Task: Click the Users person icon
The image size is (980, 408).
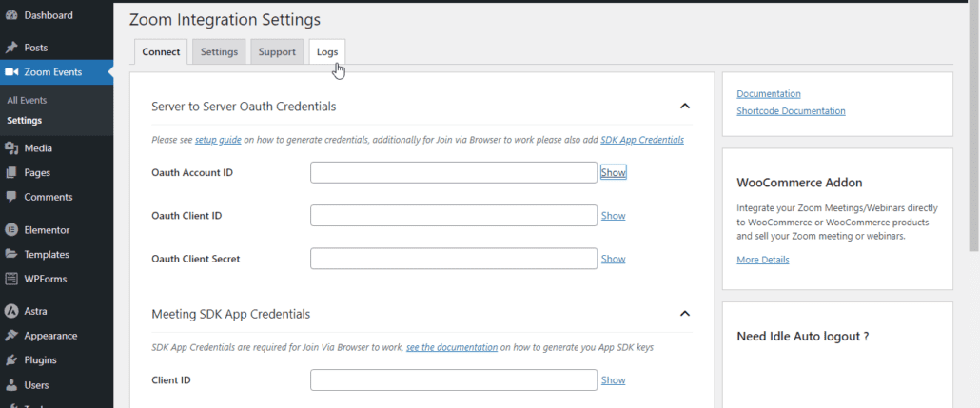Action: click(x=10, y=385)
